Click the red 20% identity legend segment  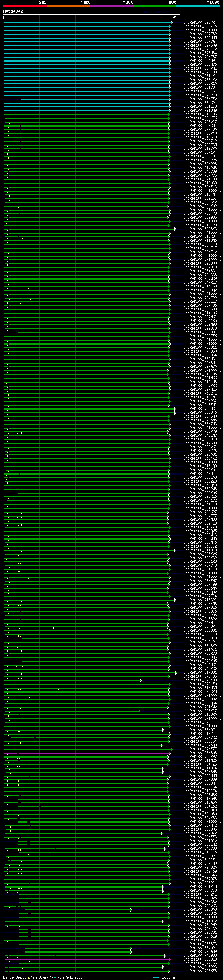[x=25, y=6]
